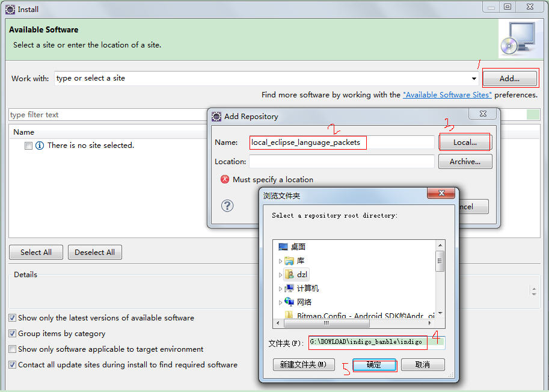The image size is (549, 392).
Task: Open the Work with site dropdown arrow
Action: click(474, 78)
